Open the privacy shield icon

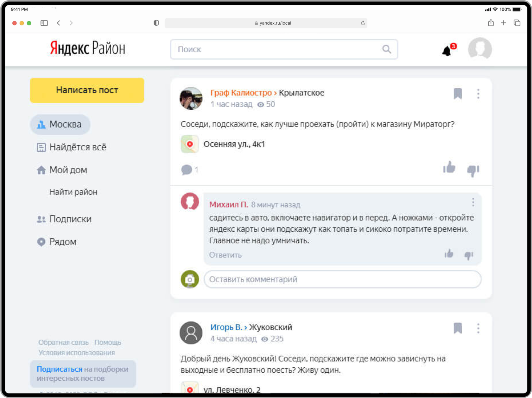[x=156, y=23]
